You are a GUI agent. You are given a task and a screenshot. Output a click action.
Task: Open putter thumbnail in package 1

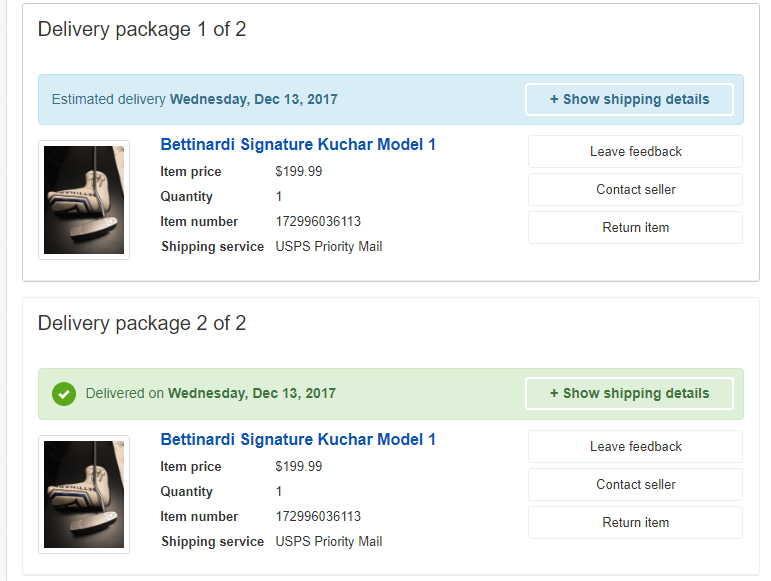(x=84, y=200)
